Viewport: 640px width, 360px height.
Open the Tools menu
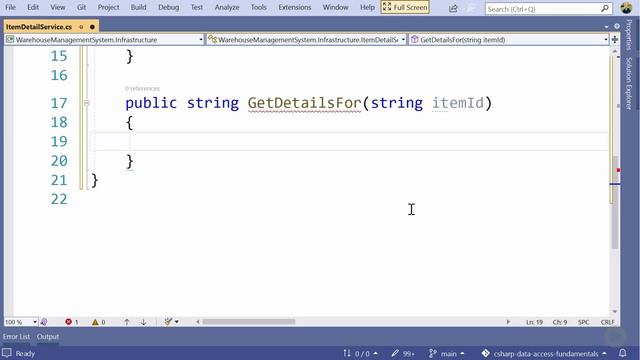click(258, 7)
